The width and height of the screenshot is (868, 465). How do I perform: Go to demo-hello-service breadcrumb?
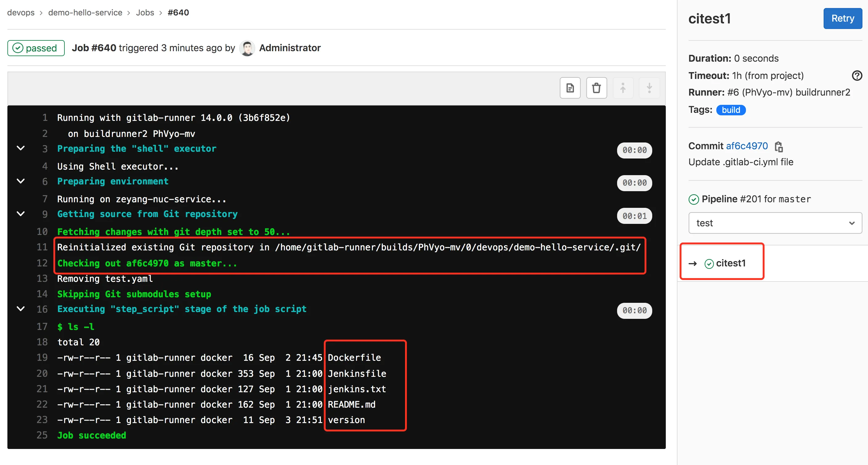point(85,12)
